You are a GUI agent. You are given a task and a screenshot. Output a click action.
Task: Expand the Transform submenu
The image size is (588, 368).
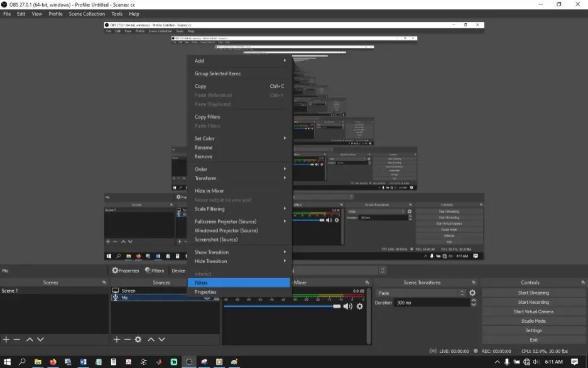point(239,178)
